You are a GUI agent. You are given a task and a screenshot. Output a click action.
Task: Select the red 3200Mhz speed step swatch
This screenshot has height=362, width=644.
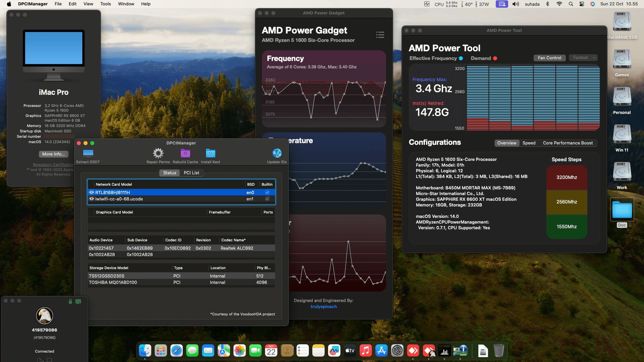(567, 178)
